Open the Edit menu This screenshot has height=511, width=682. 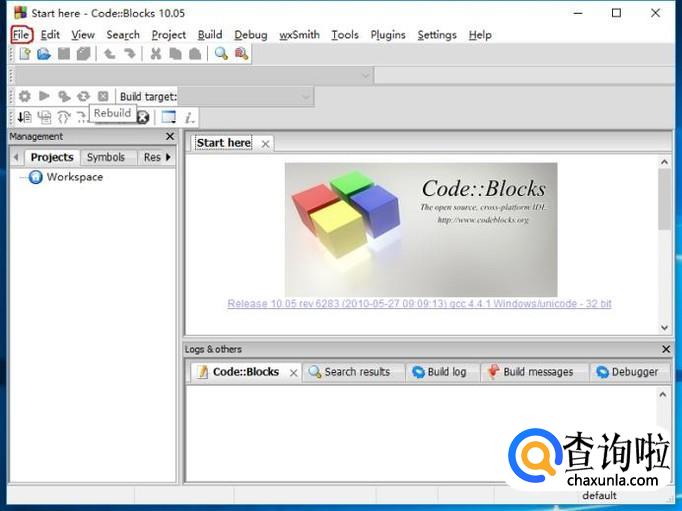click(x=50, y=35)
